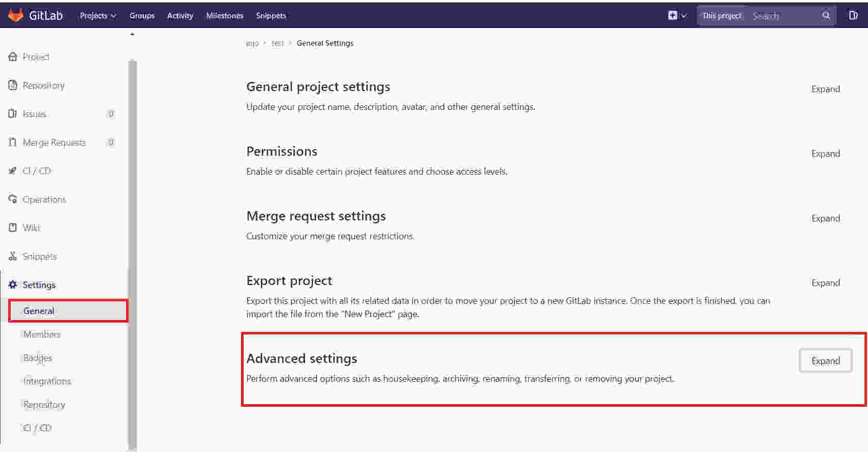Click the Repository file icon in sidebar
This screenshot has width=868, height=452.
click(x=13, y=85)
